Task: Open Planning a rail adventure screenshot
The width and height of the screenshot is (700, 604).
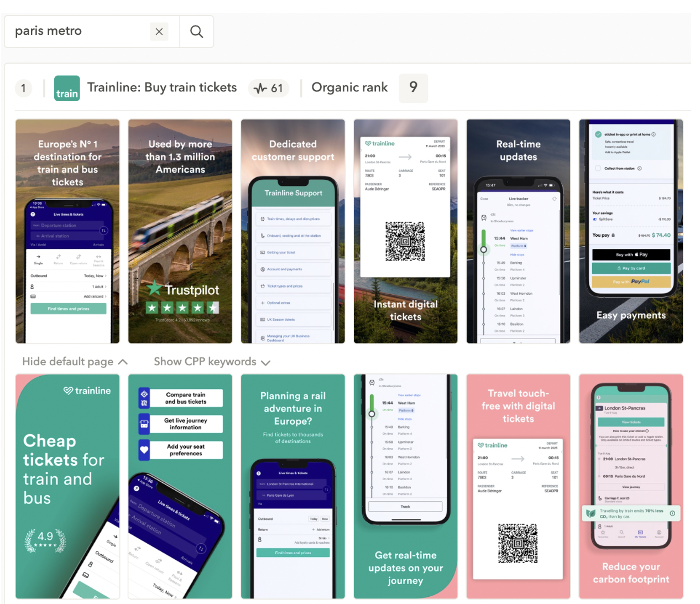Action: [x=293, y=487]
